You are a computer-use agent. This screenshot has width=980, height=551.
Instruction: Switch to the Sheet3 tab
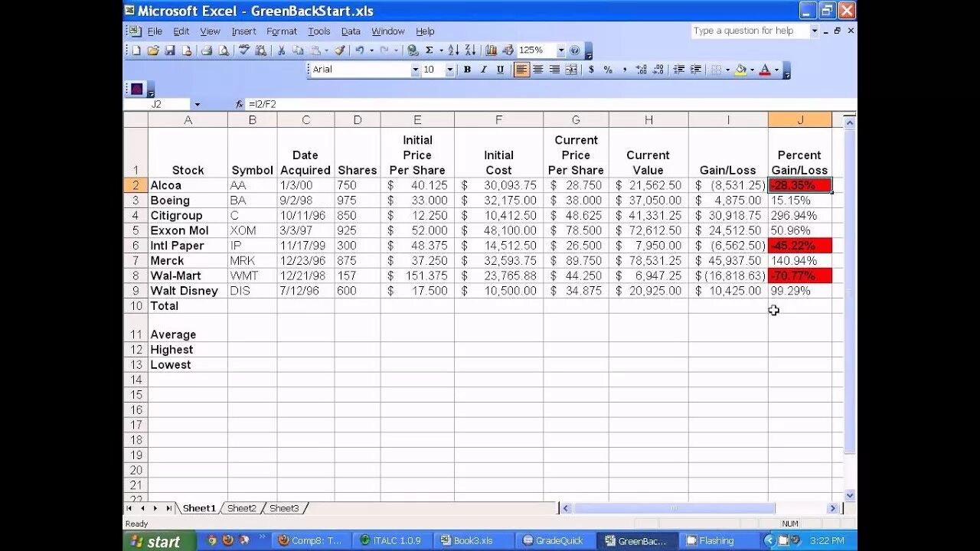tap(284, 508)
